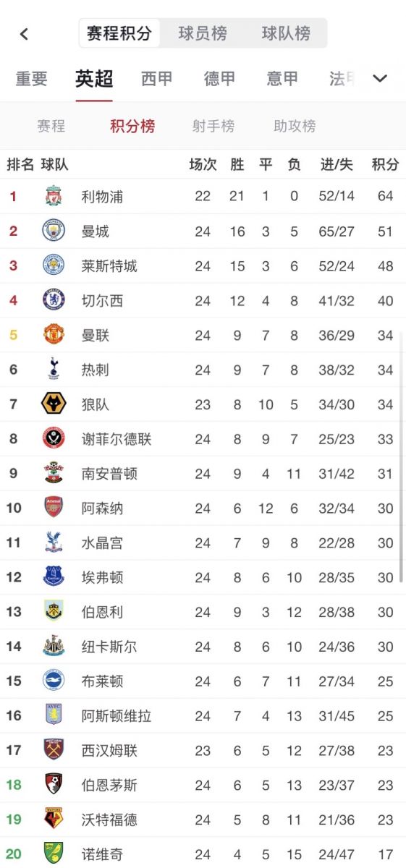
Task: Tap the back arrow icon
Action: [x=24, y=34]
